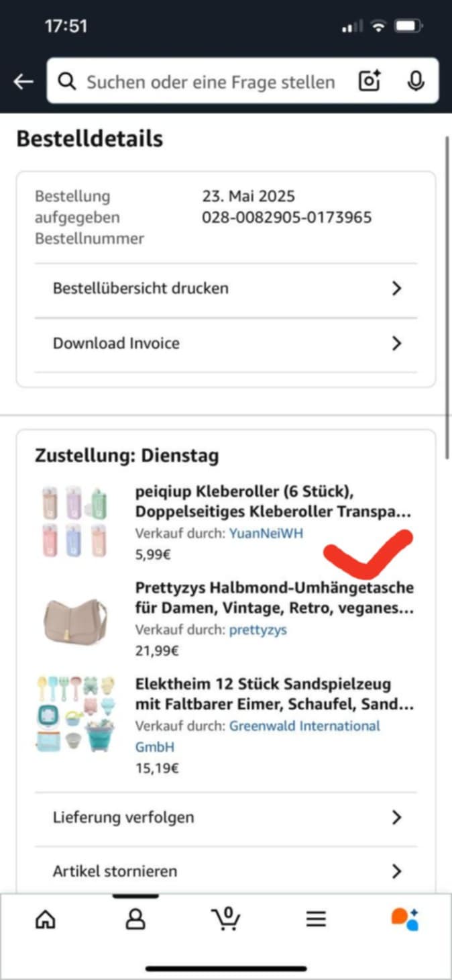Open seller link YuanNeiWH

pyautogui.click(x=266, y=534)
